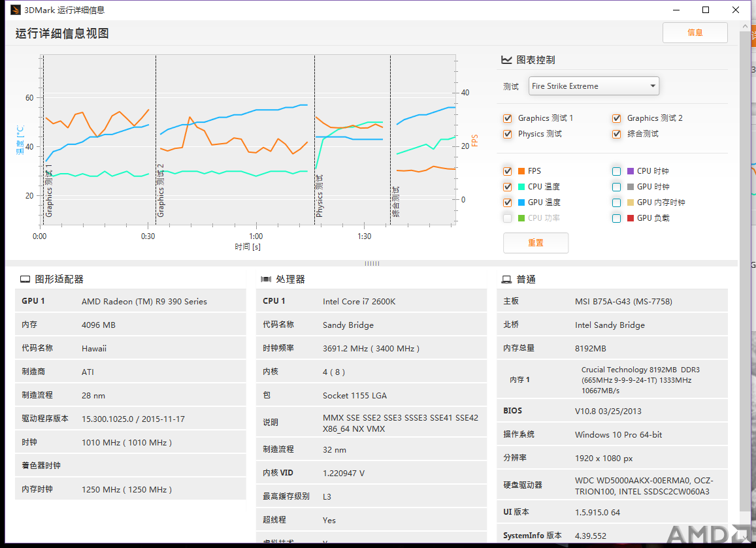Image resolution: width=756 pixels, height=548 pixels.
Task: Click the 4096 MB memory value
Action: pyautogui.click(x=99, y=325)
